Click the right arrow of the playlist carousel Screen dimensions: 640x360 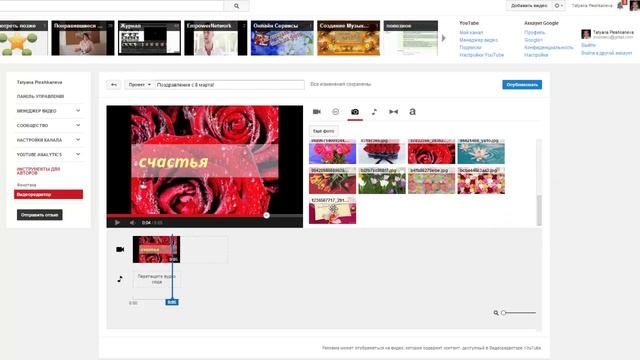(x=444, y=38)
